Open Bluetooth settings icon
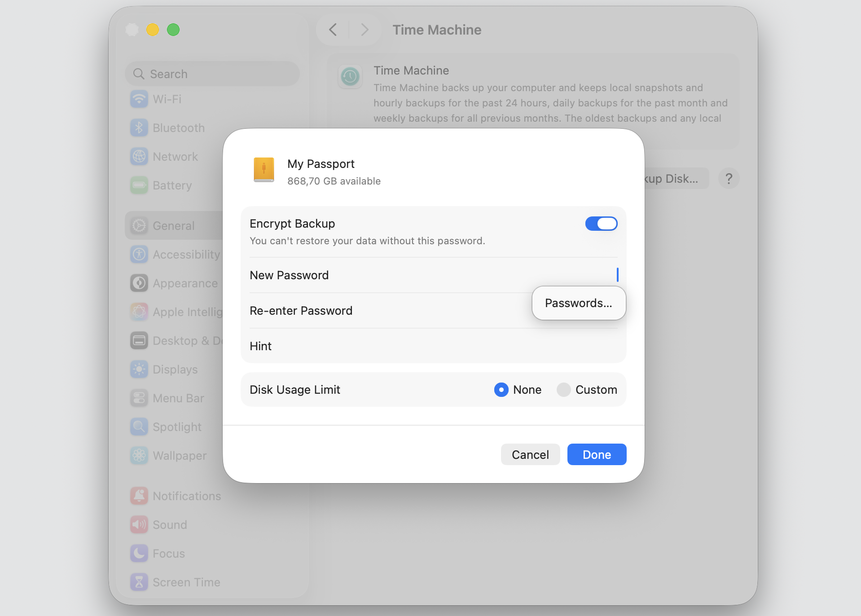 (139, 128)
